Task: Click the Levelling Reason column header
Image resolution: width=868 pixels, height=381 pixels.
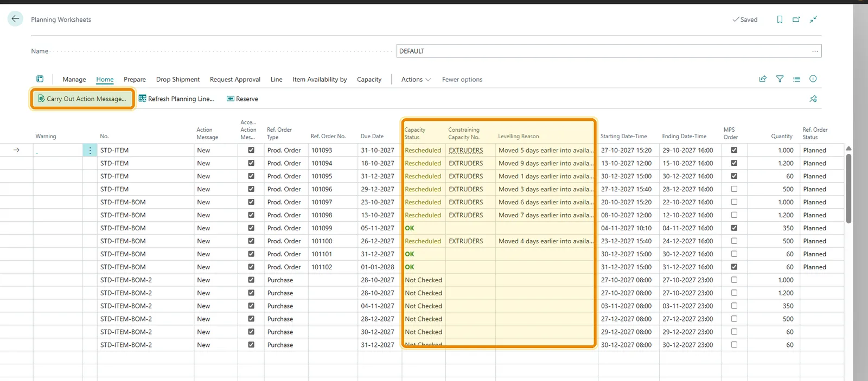Action: pyautogui.click(x=519, y=137)
